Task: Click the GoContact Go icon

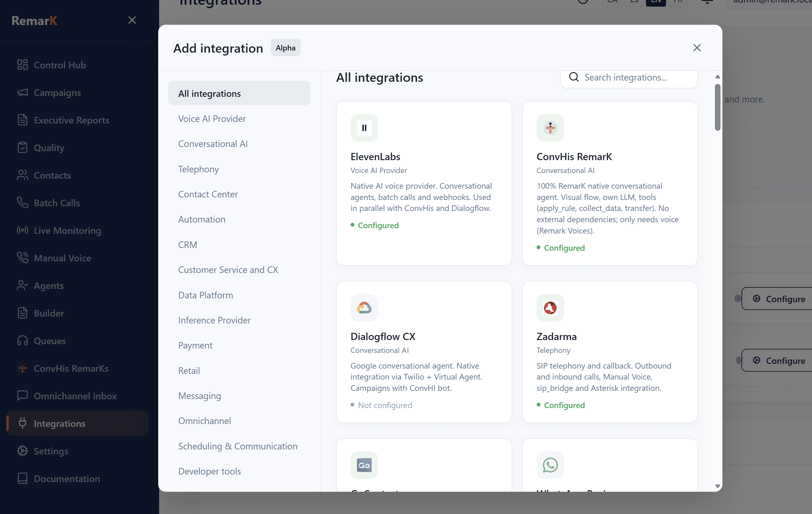Action: (364, 465)
